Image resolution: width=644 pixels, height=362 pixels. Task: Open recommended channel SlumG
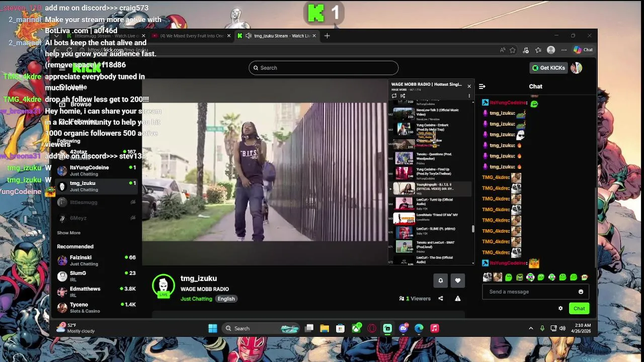coord(97,276)
